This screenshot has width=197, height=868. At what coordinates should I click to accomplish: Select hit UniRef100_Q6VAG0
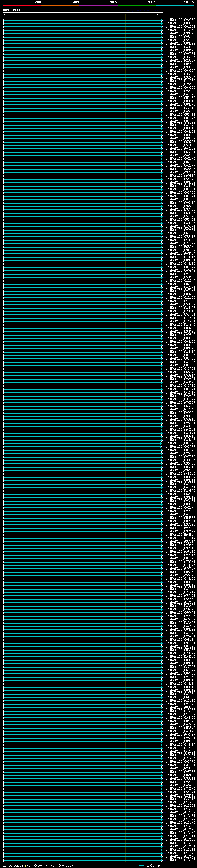180,494
